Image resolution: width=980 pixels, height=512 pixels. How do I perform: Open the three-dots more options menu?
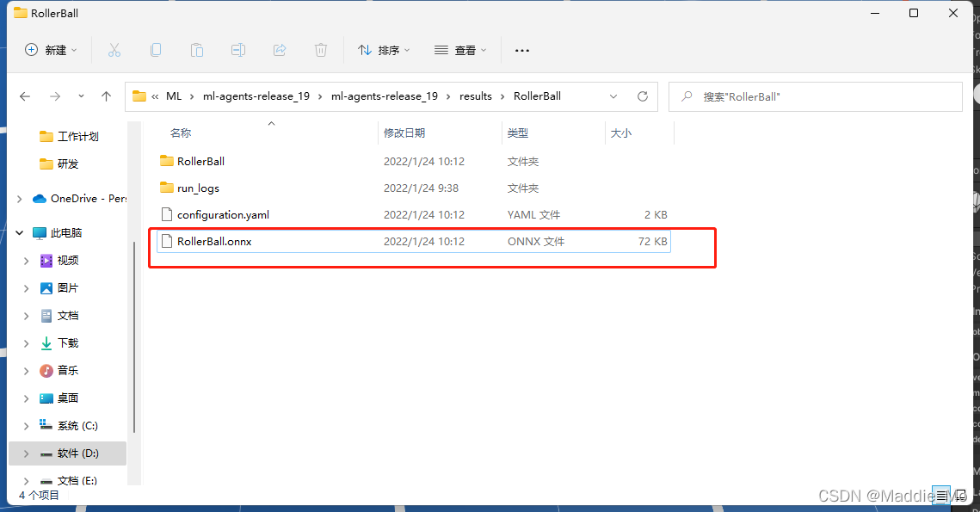pyautogui.click(x=522, y=50)
